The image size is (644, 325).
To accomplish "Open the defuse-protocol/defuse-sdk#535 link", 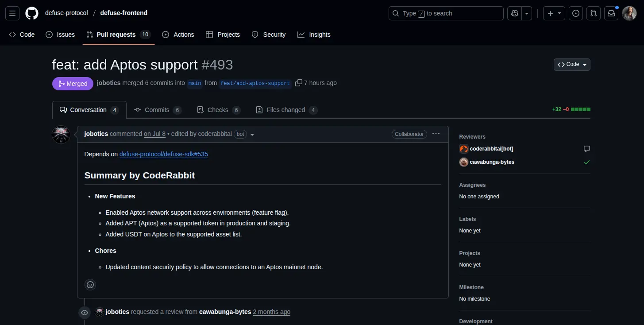I will (x=164, y=154).
